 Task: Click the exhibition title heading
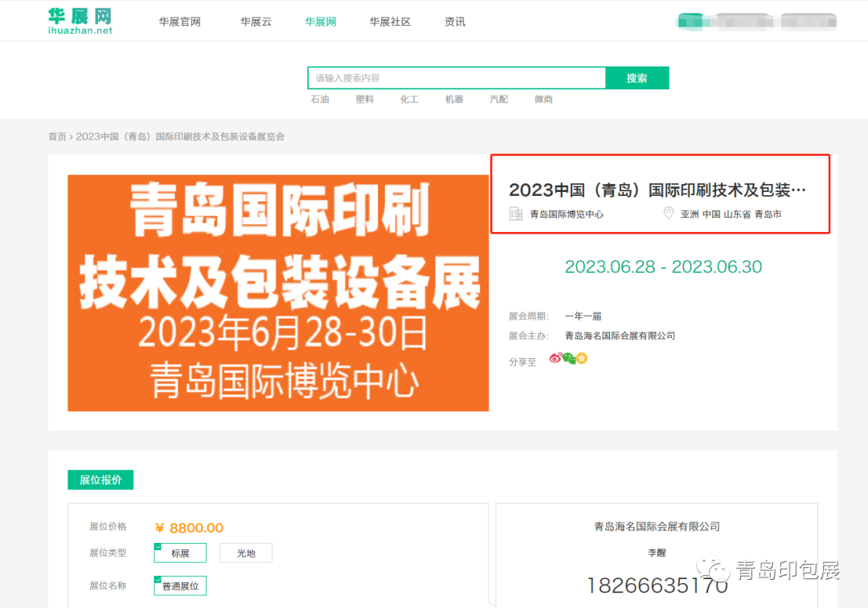coord(657,190)
